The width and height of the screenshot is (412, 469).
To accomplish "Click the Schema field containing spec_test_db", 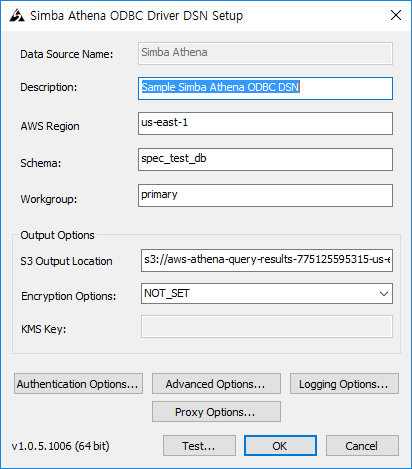I will [265, 160].
